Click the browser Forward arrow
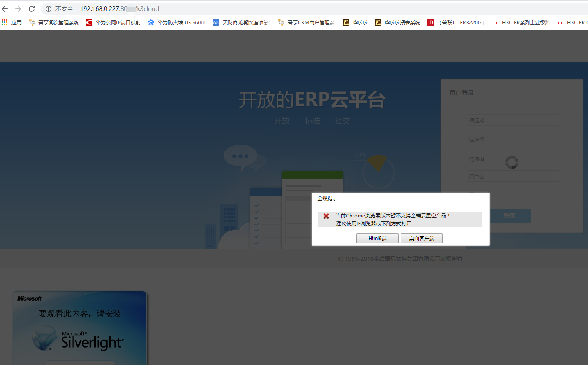588x365 pixels. [x=18, y=9]
